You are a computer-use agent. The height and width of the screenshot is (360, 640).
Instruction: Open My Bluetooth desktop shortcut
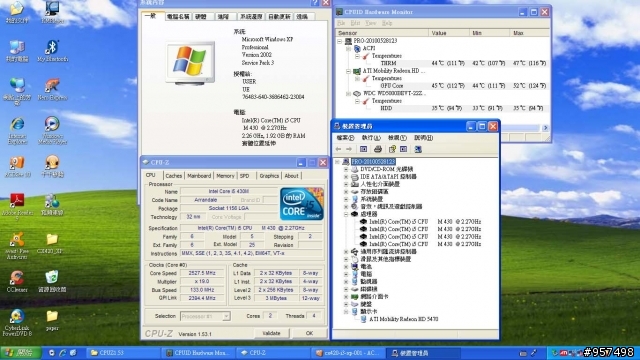[52, 51]
